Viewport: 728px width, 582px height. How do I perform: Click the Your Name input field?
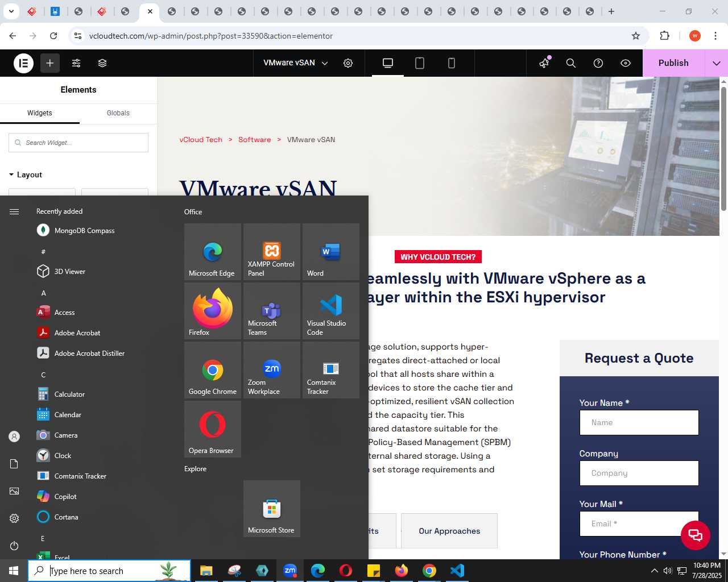click(x=639, y=423)
